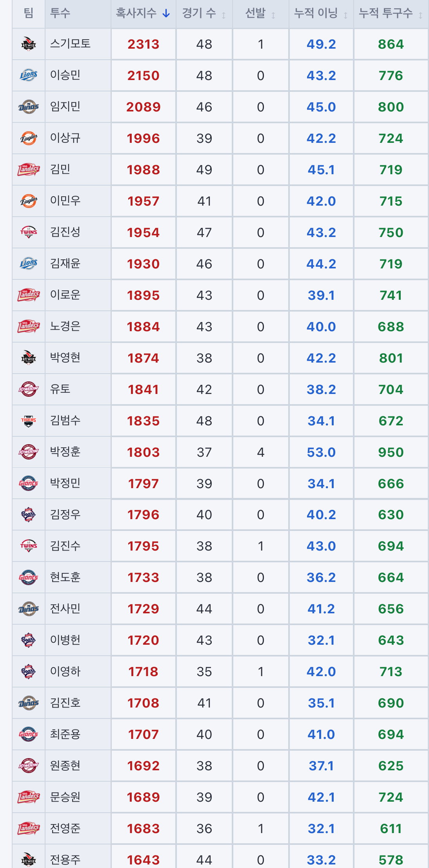
Task: Click the Eagles logo next to 이상규
Action: pos(29,138)
